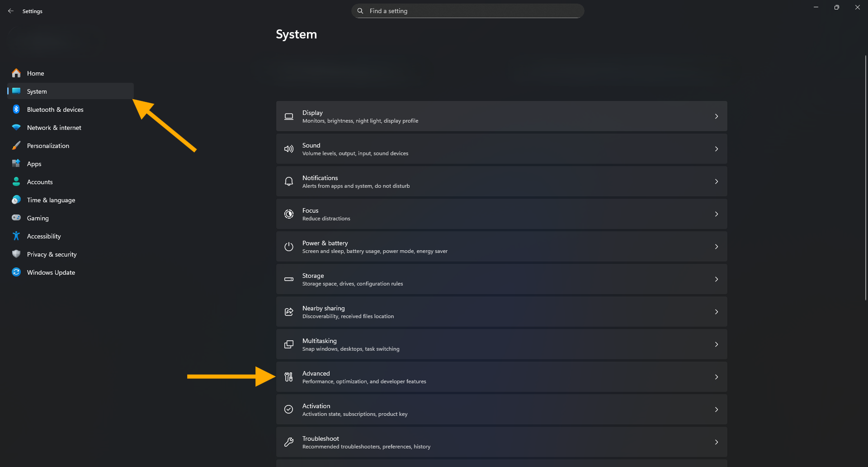Click the Network & internet Wi-Fi icon
The image size is (868, 467).
(16, 128)
